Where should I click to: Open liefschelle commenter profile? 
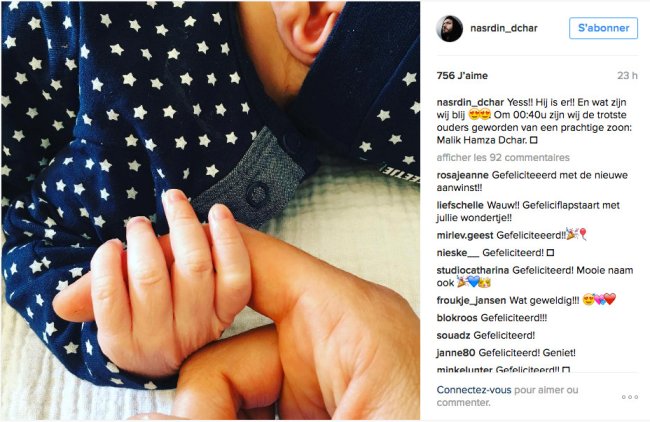(460, 205)
